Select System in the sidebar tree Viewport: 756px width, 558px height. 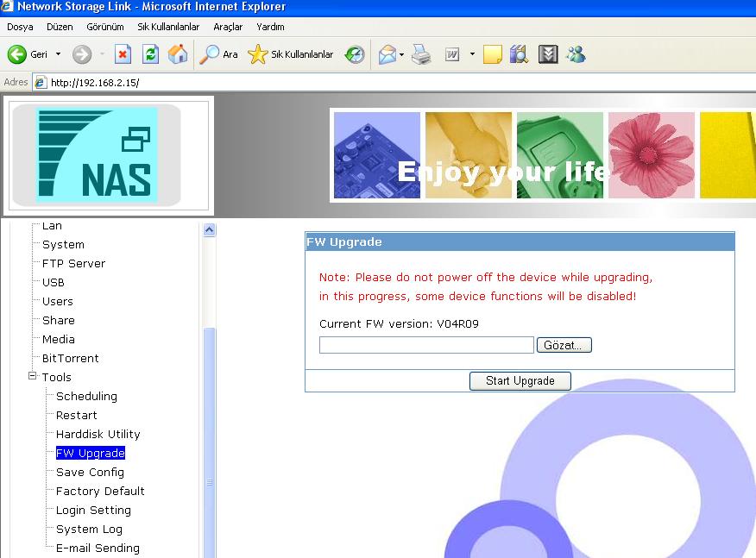tap(63, 245)
